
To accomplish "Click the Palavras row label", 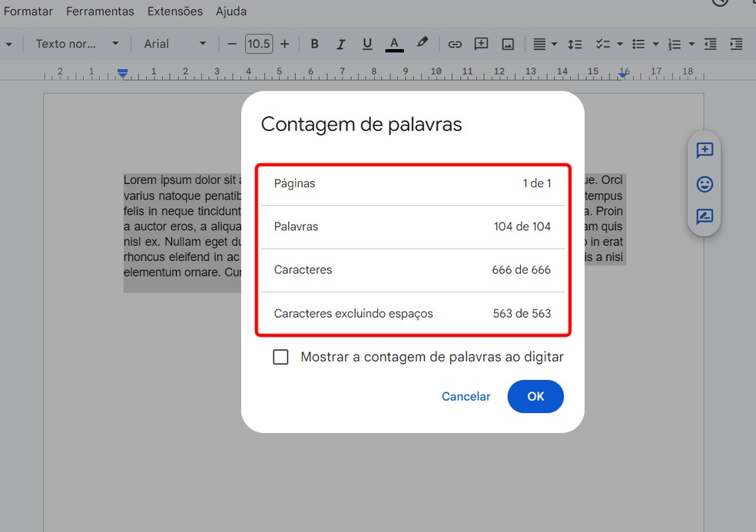I will coord(296,226).
